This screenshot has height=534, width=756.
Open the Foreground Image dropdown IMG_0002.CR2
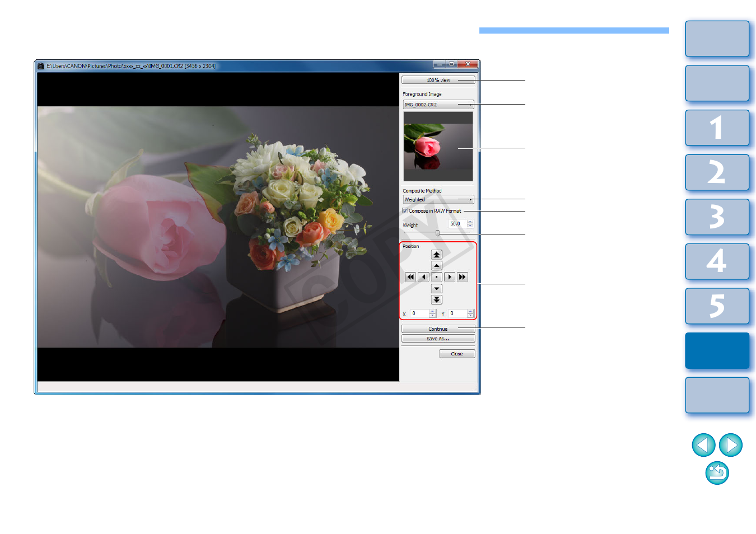click(438, 105)
